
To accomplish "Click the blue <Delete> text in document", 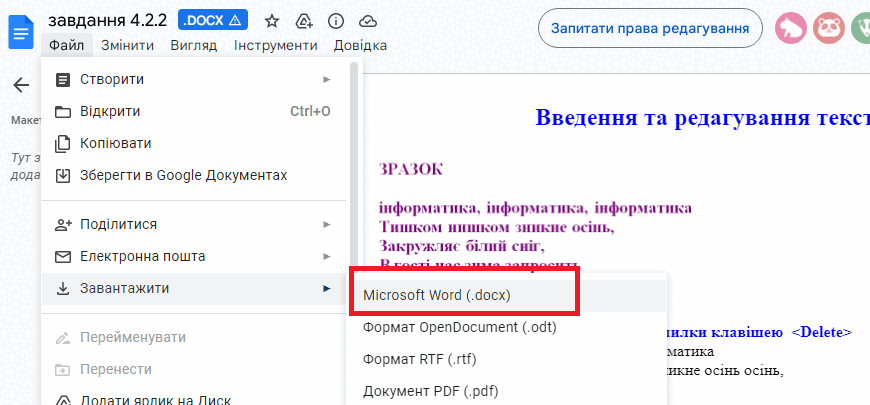I will click(x=821, y=332).
